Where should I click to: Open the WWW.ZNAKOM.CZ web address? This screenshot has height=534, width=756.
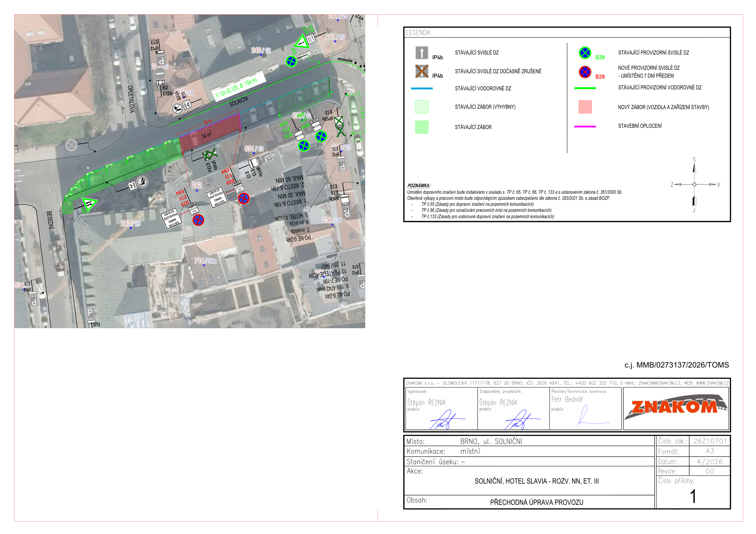coord(712,383)
